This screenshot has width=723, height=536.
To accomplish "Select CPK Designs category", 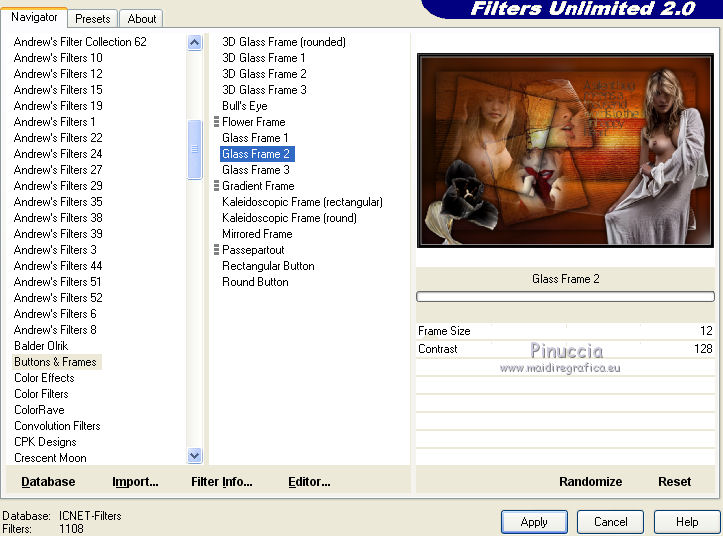I will (45, 442).
